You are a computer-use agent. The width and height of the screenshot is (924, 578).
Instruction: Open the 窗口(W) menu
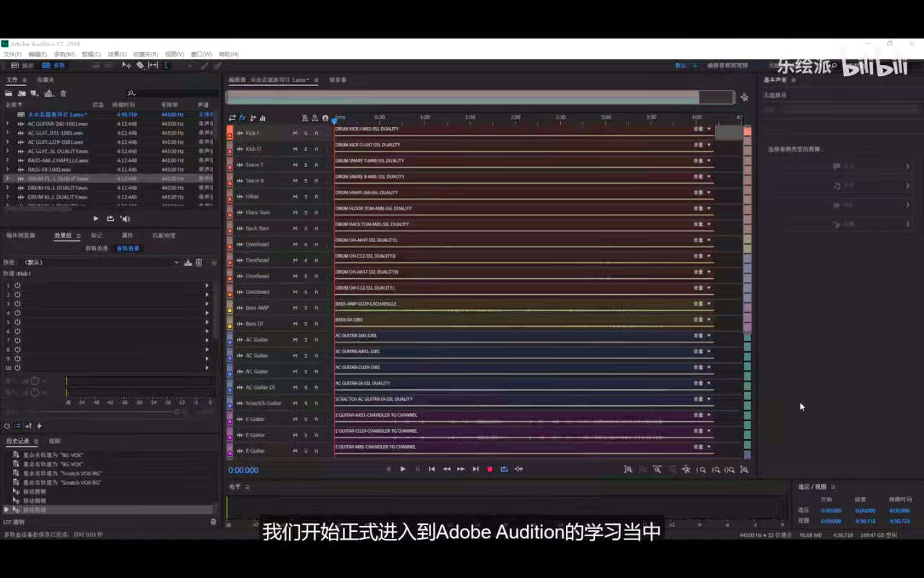(x=201, y=55)
